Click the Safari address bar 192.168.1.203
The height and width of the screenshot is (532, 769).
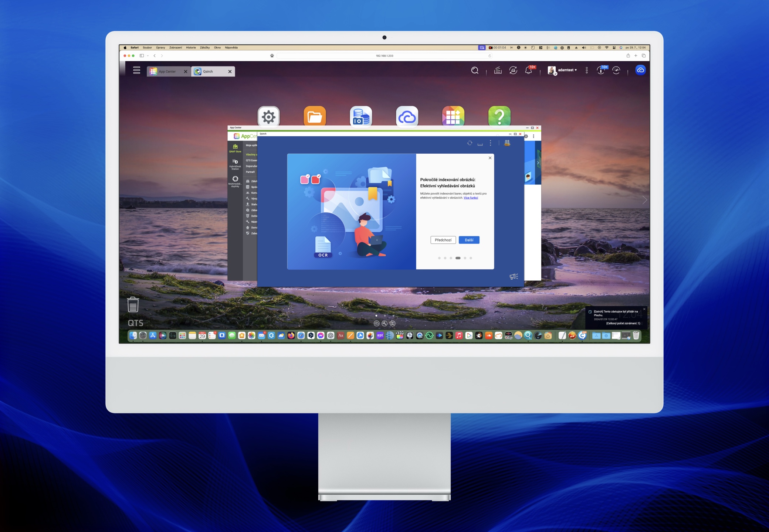384,56
